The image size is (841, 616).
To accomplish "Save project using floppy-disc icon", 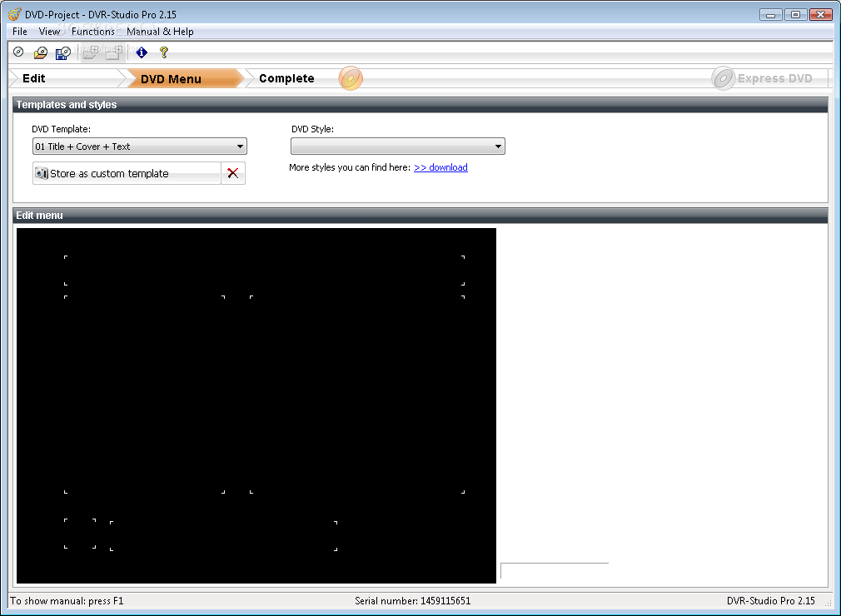I will [62, 52].
